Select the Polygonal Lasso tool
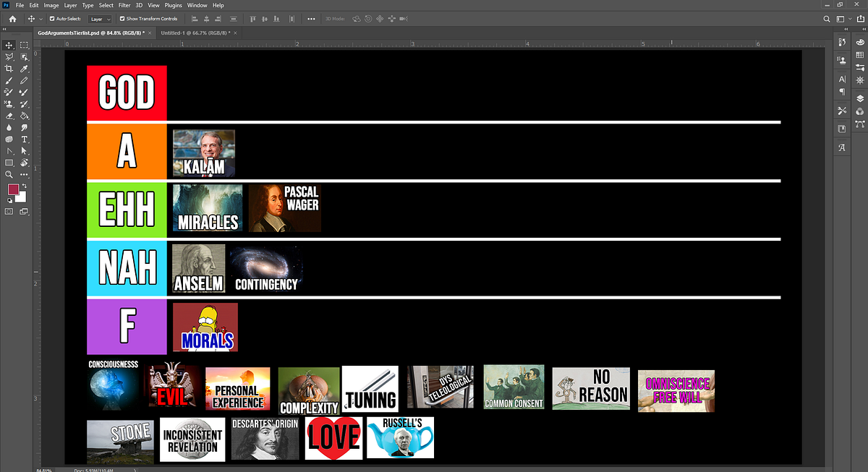Screen dimensions: 868x472 [9, 56]
